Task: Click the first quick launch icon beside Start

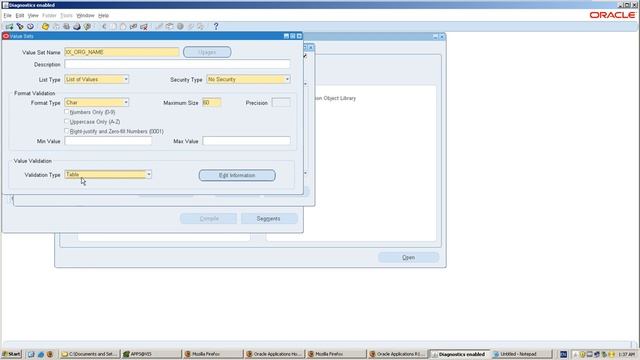Action: [x=31, y=354]
